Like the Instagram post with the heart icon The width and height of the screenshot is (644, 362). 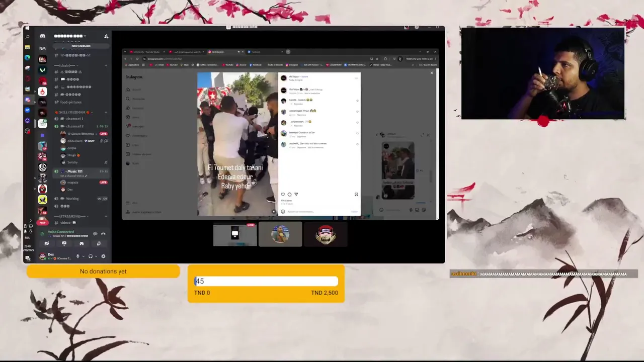(283, 194)
